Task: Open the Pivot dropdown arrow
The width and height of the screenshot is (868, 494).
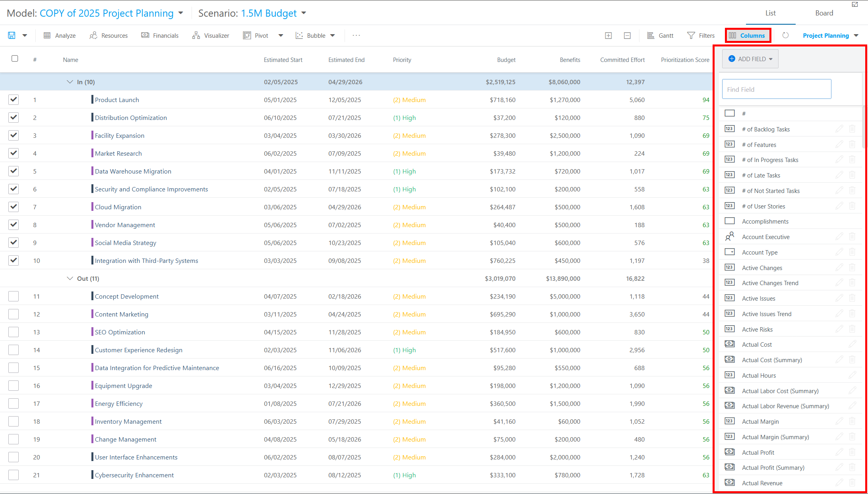Action: [x=281, y=35]
